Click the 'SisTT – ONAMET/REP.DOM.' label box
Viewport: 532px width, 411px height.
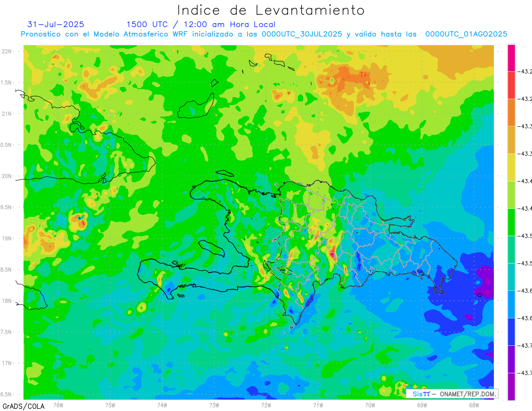(x=452, y=393)
